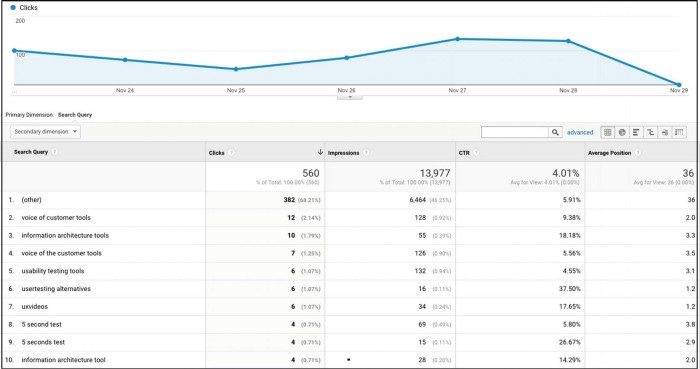
Task: Select Search Query as primary dimension
Action: 75,115
